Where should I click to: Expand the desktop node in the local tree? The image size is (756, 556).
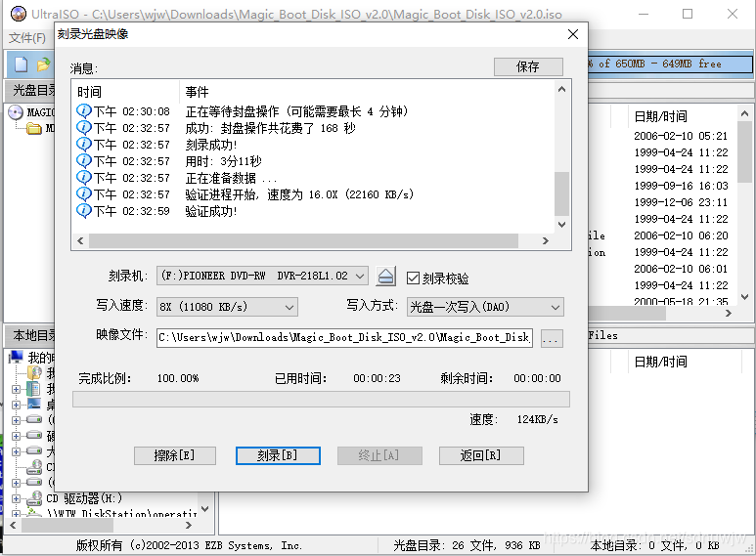(16, 405)
